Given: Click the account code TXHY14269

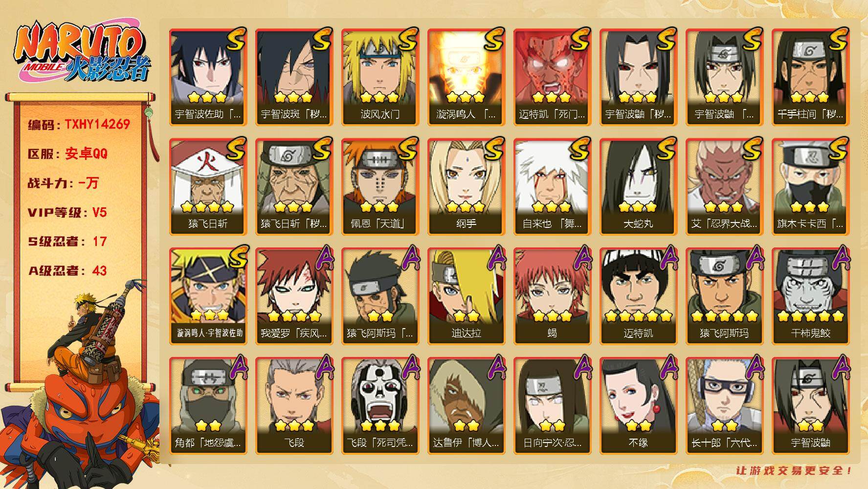Looking at the screenshot, I should [x=97, y=124].
